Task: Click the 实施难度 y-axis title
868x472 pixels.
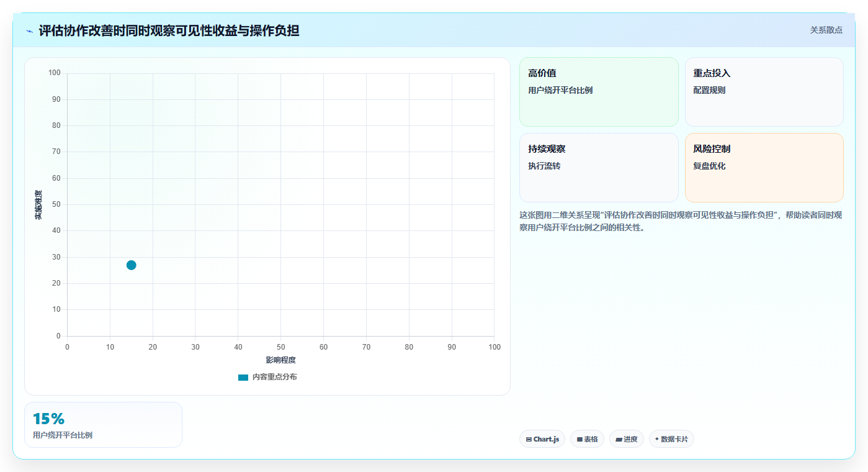Action: pyautogui.click(x=38, y=205)
